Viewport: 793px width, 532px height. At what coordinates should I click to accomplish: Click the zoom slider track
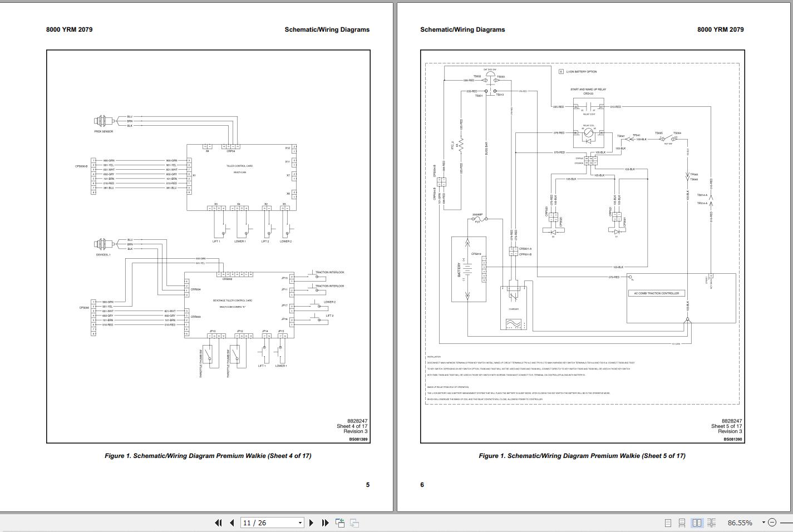pos(786,523)
